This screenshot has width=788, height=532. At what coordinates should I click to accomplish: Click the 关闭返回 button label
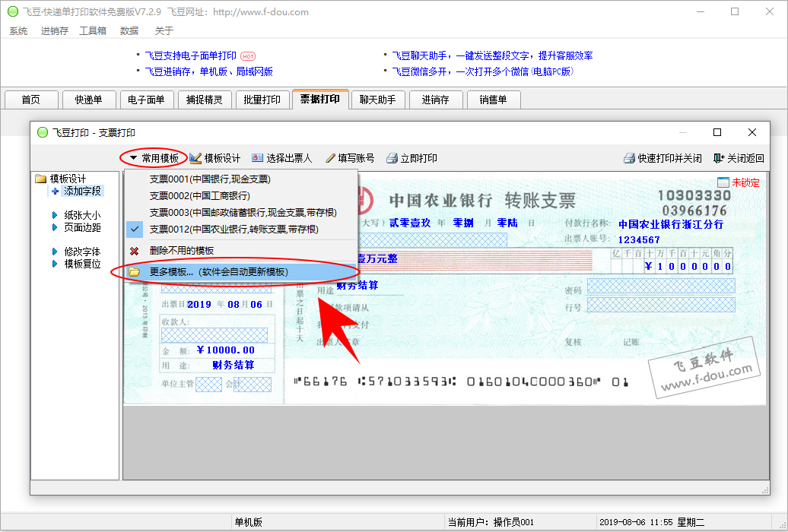tap(745, 158)
